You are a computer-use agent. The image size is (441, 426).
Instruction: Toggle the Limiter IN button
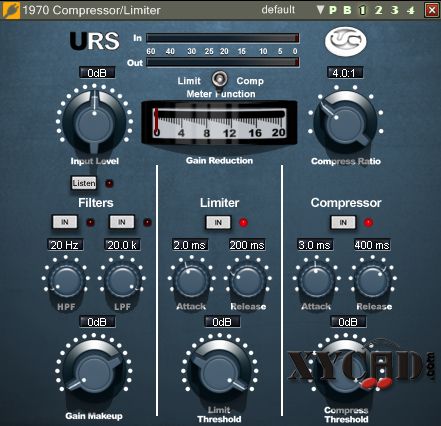pos(218,222)
